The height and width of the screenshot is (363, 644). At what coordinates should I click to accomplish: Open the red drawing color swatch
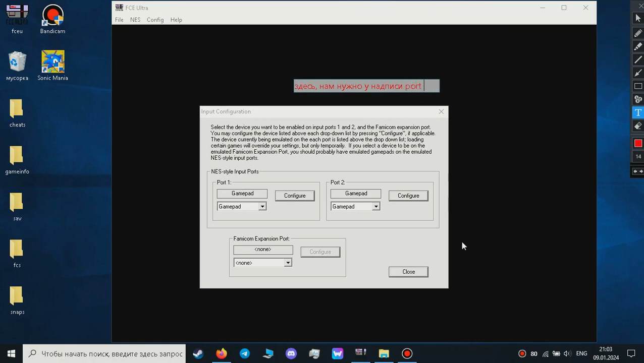pyautogui.click(x=638, y=143)
